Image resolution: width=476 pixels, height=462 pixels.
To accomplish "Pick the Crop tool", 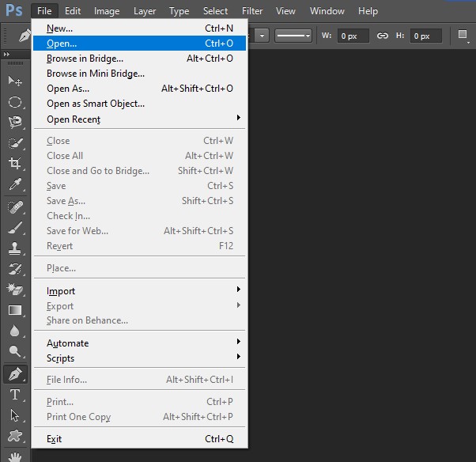I will coord(14,164).
